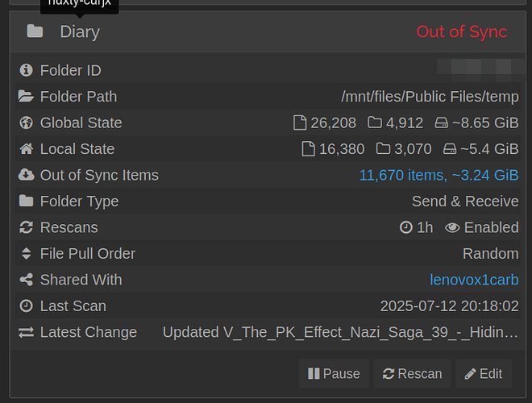This screenshot has height=403, width=532.
Task: Click the clock icon next to Last Scan
Action: [x=26, y=305]
